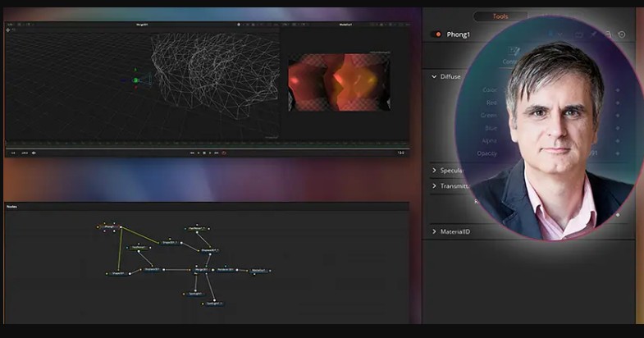Expand the Transmittance section

coord(434,186)
